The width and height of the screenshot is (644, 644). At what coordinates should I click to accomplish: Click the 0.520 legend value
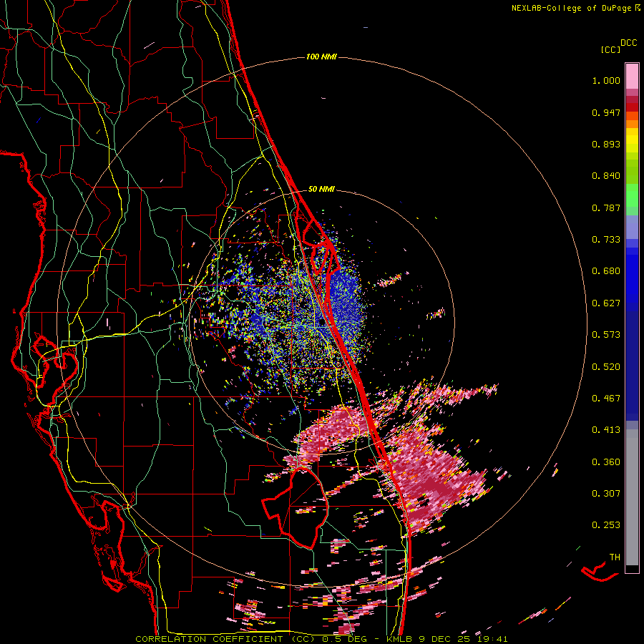click(x=606, y=367)
